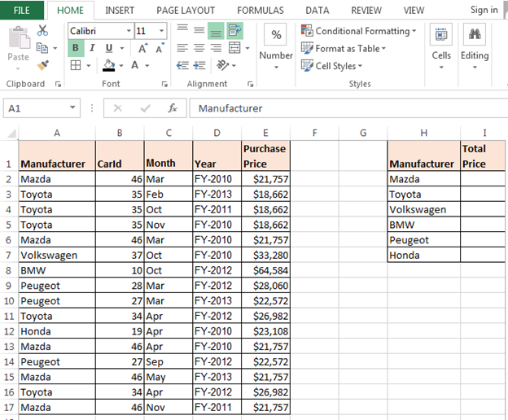This screenshot has width=508, height=420.
Task: Switch to the REVIEW tab
Action: [x=366, y=11]
